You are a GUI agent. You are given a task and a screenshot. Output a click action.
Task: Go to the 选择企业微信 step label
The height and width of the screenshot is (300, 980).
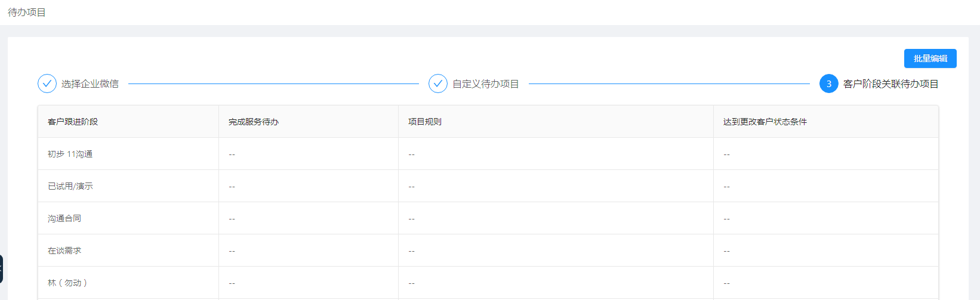coord(90,84)
